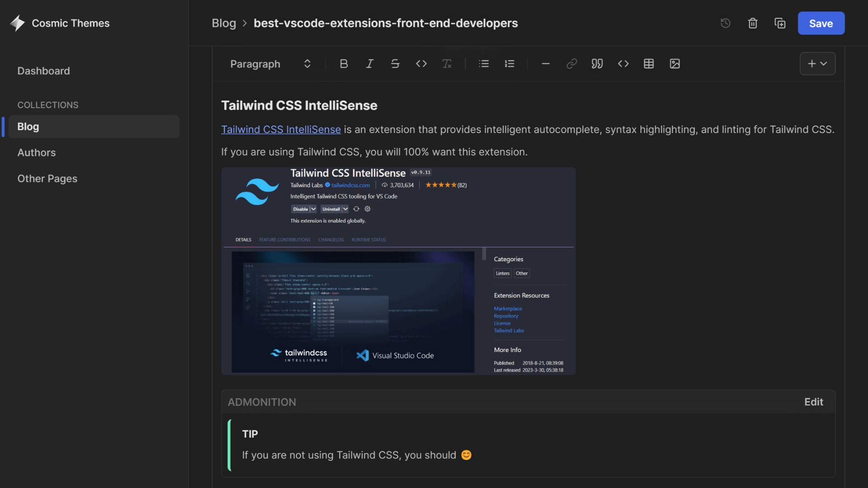Viewport: 868px width, 488px height.
Task: Insert an image from toolbar
Action: [x=675, y=64]
